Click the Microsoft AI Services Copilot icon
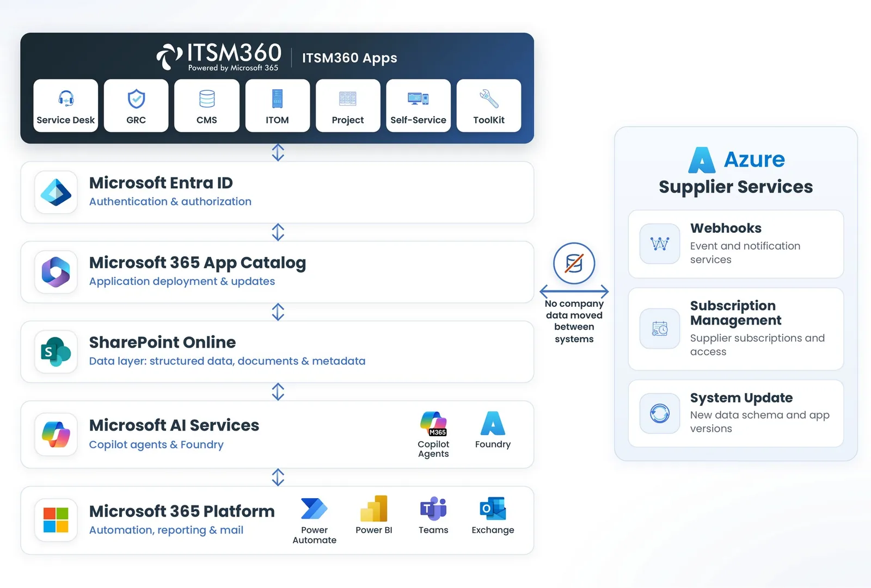Screen dimensions: 871x588 click(x=56, y=434)
